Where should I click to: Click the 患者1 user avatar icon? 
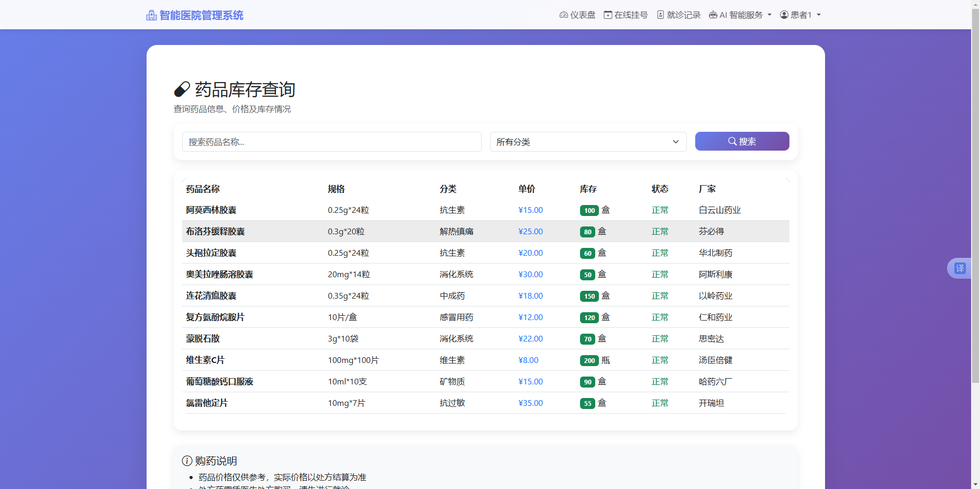click(x=784, y=15)
